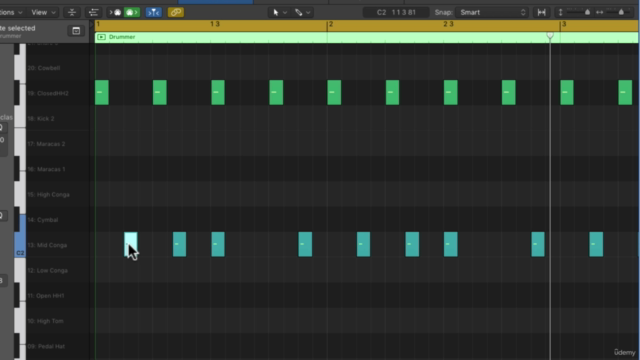Show the automation/MIDI draw button
Viewport: 640px width, 360px height.
tap(93, 12)
